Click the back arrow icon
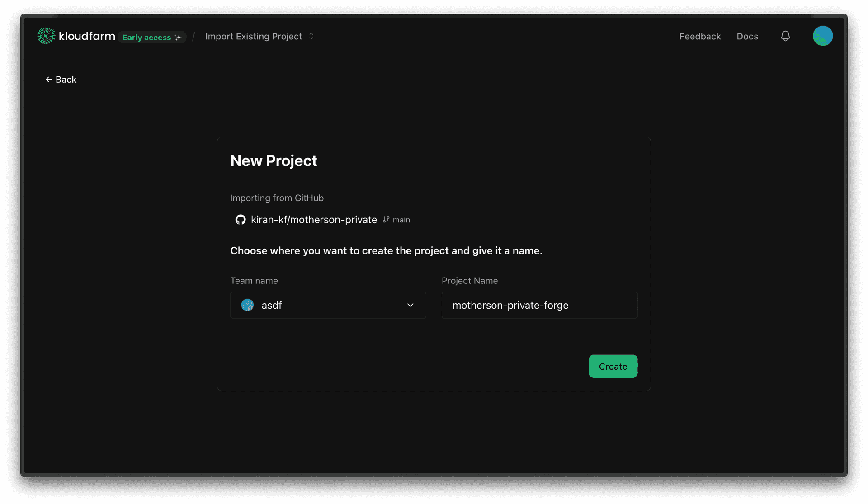The height and width of the screenshot is (504, 868). point(49,79)
